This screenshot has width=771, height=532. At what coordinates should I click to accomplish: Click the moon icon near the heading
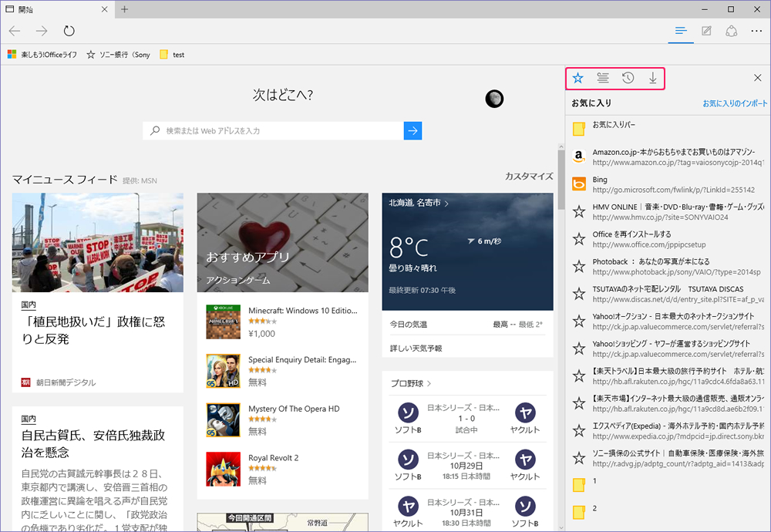point(494,99)
